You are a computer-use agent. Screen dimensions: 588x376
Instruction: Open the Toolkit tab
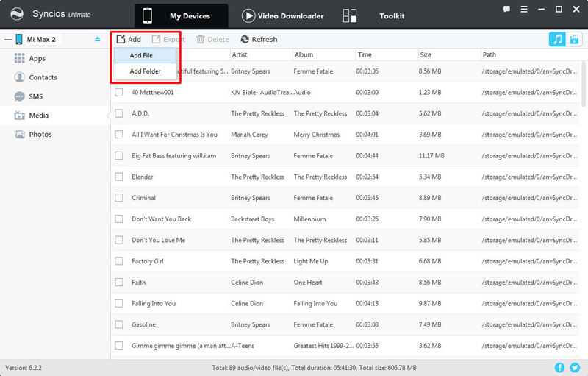(x=374, y=15)
